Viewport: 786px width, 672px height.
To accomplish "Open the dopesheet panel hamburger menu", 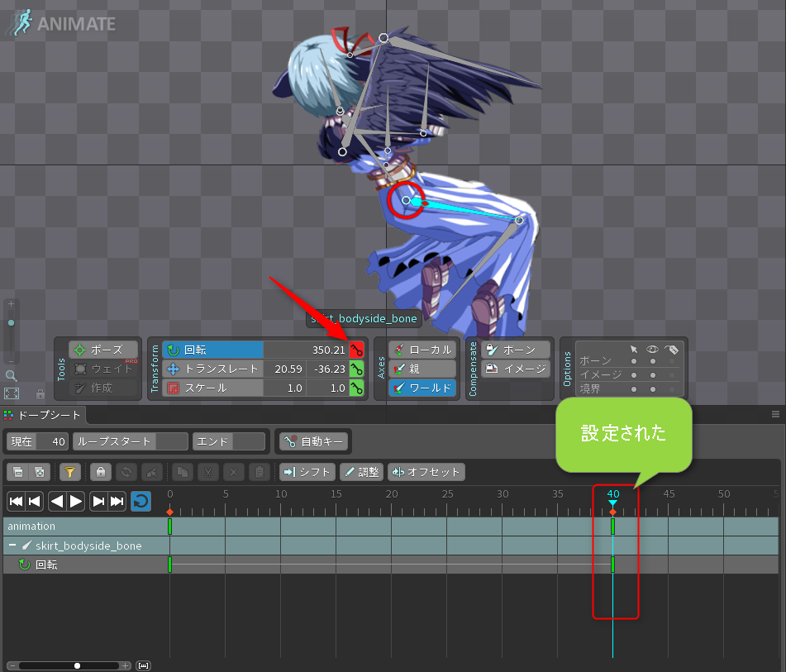I will (x=775, y=414).
